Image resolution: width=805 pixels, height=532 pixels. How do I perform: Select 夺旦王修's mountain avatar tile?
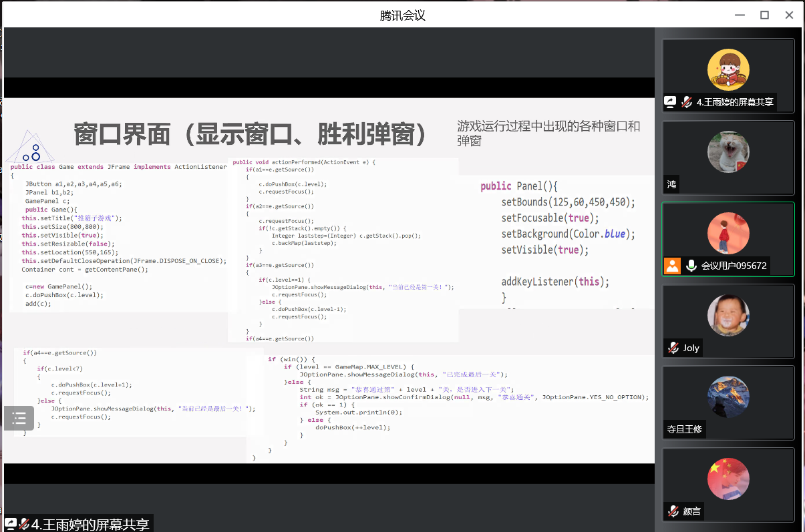pos(728,397)
